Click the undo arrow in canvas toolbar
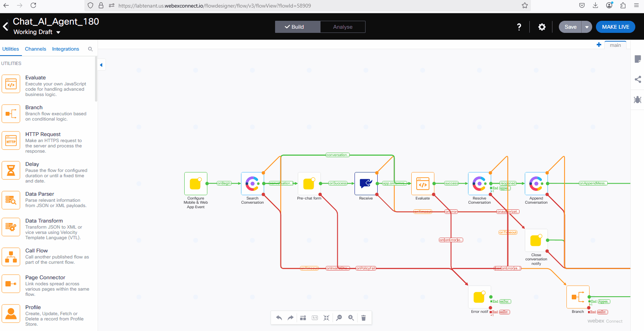Viewport: 644px width, 331px height. click(279, 318)
